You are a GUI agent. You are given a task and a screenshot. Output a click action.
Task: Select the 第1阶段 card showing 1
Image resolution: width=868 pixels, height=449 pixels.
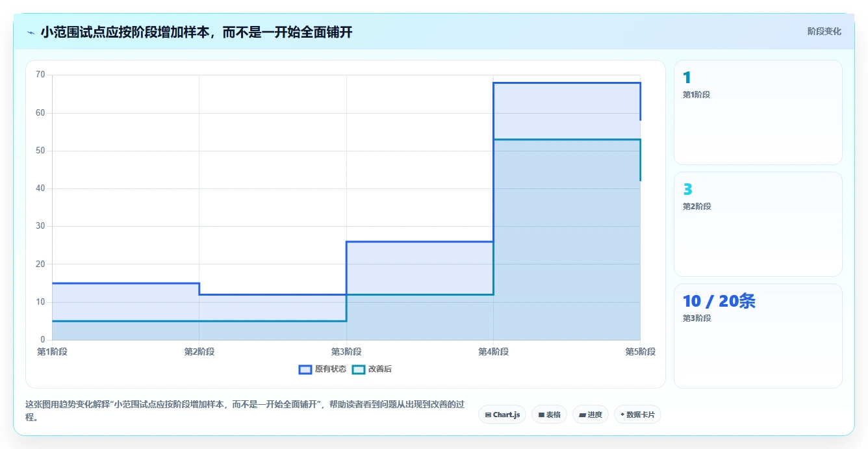[758, 112]
